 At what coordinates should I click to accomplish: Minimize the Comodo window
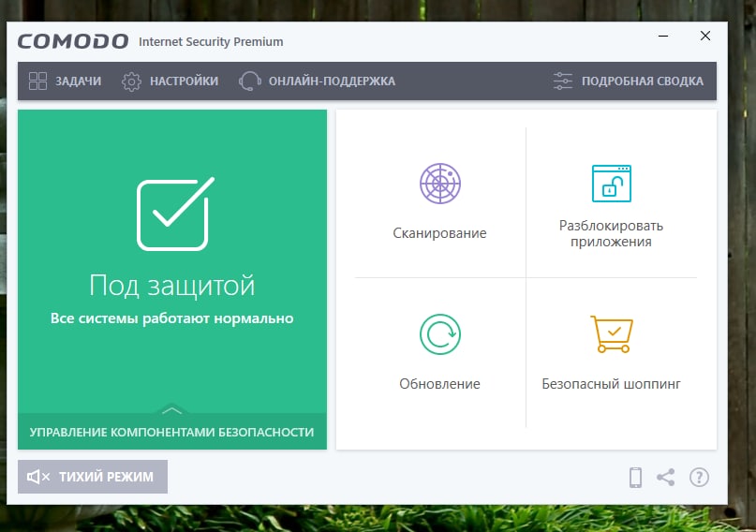point(663,36)
